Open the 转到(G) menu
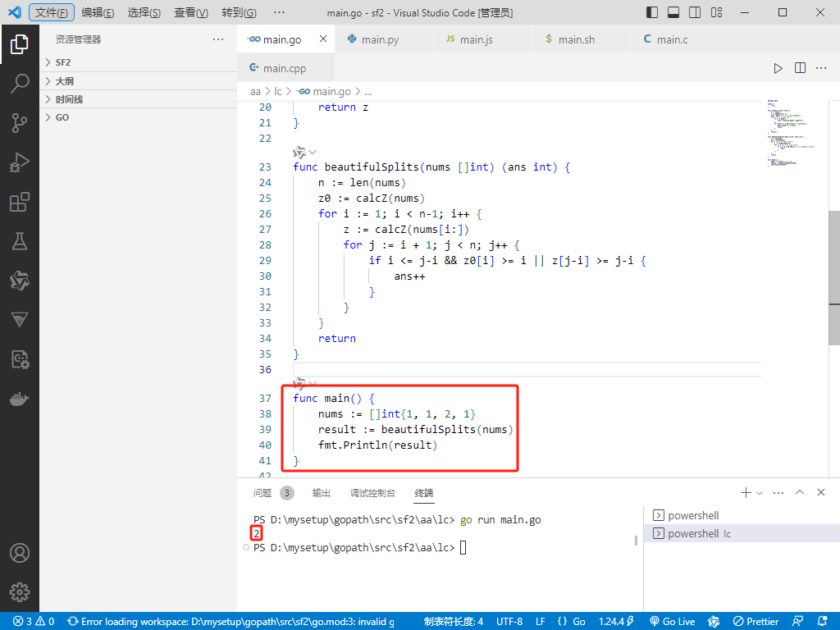840x630 pixels. (x=239, y=12)
